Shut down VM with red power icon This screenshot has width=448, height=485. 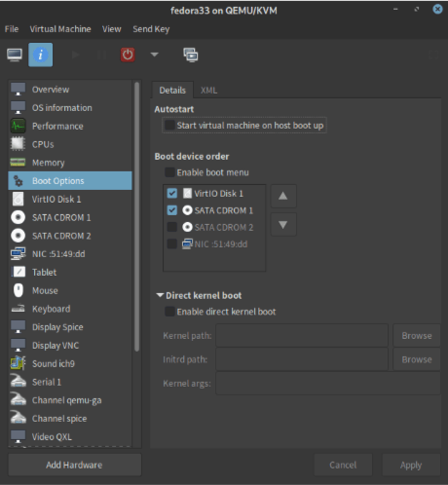pyautogui.click(x=128, y=55)
